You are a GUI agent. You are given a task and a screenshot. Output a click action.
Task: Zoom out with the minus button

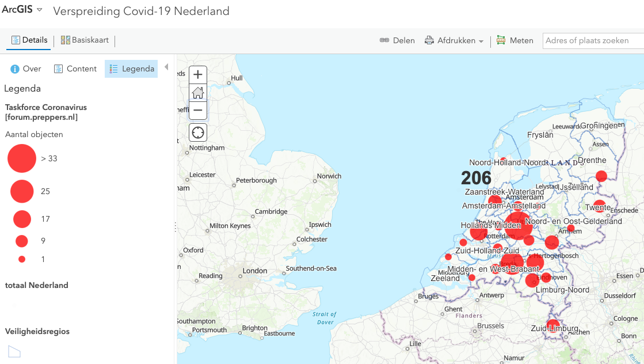(x=198, y=111)
